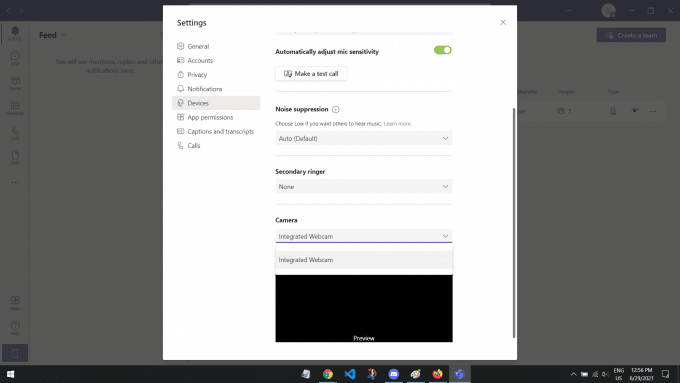Open the Chat icon in sidebar

pyautogui.click(x=15, y=58)
